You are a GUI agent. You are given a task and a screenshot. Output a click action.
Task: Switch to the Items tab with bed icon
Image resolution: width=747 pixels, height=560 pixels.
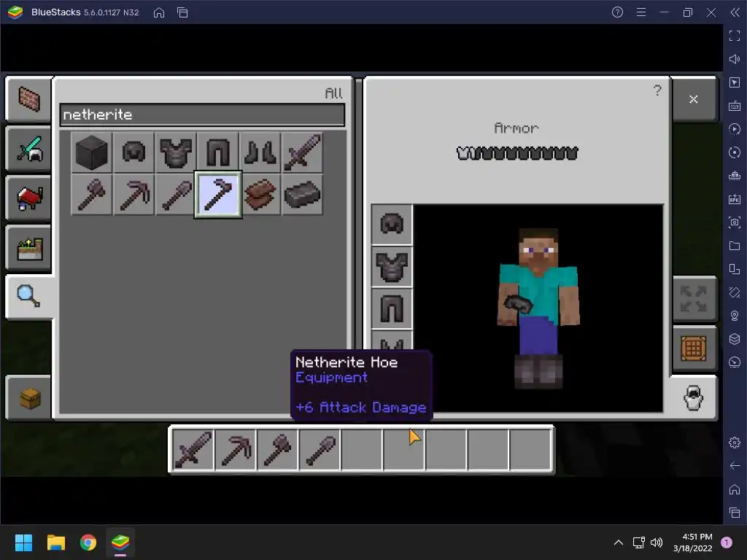[x=28, y=198]
